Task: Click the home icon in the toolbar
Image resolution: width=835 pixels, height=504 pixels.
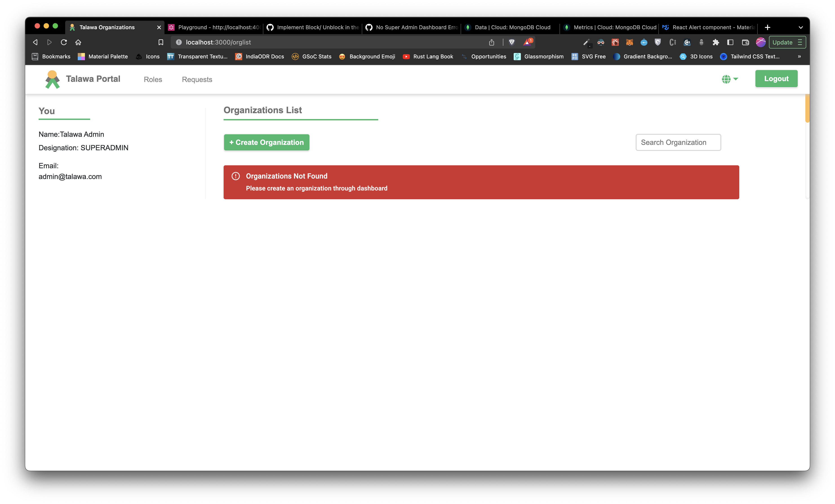Action: [78, 42]
